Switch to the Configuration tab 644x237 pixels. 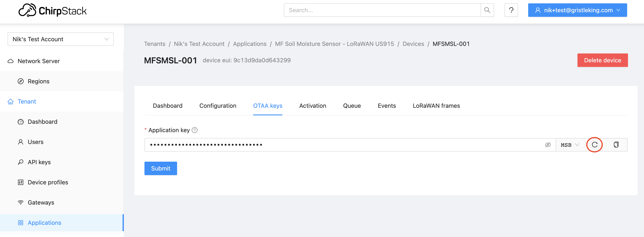click(218, 106)
